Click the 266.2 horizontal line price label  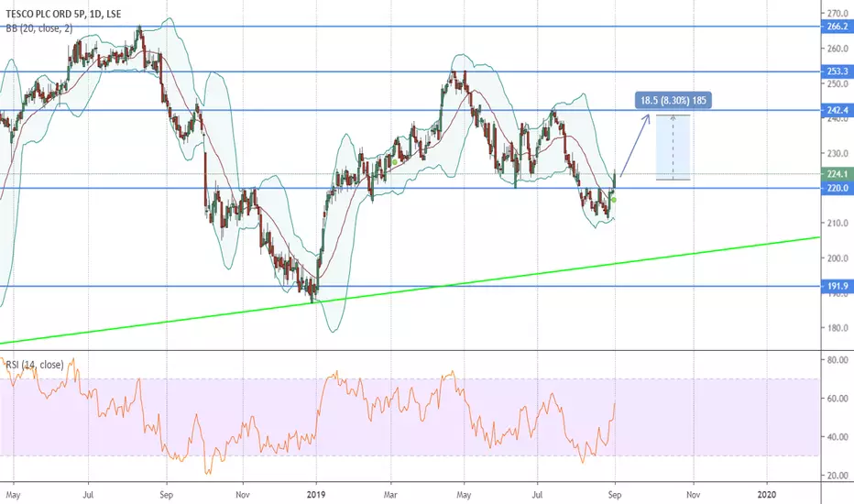tap(838, 27)
